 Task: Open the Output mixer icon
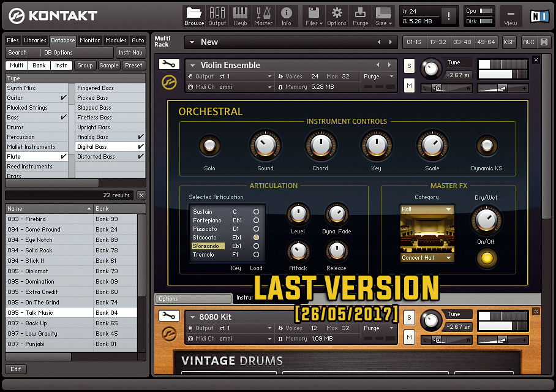pyautogui.click(x=217, y=17)
